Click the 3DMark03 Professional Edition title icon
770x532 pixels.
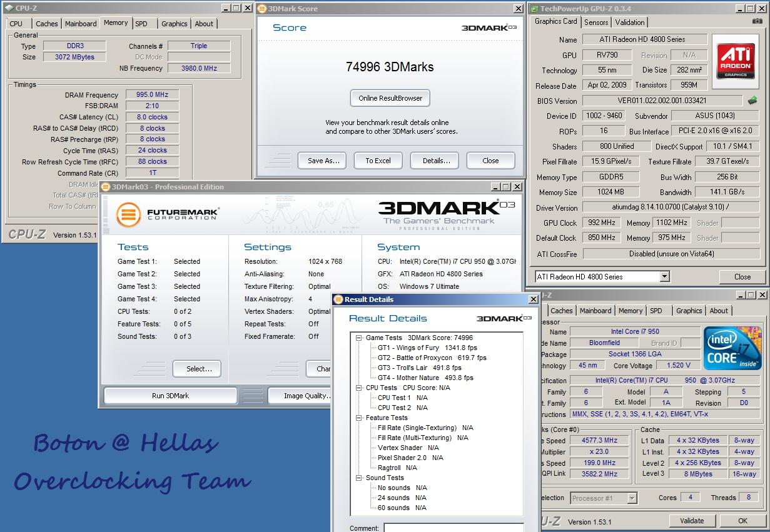click(x=106, y=187)
